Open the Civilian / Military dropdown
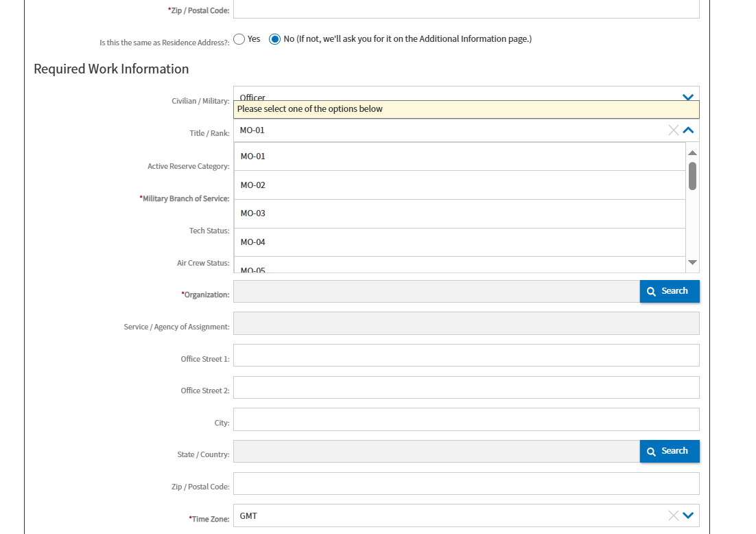Viewport: 756px width, 534px height. [x=688, y=97]
